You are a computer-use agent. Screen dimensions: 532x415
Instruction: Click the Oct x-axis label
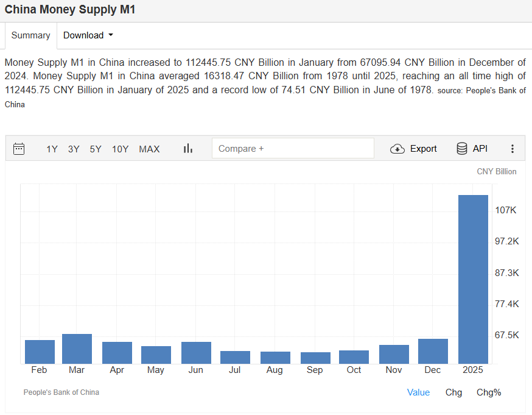(354, 370)
